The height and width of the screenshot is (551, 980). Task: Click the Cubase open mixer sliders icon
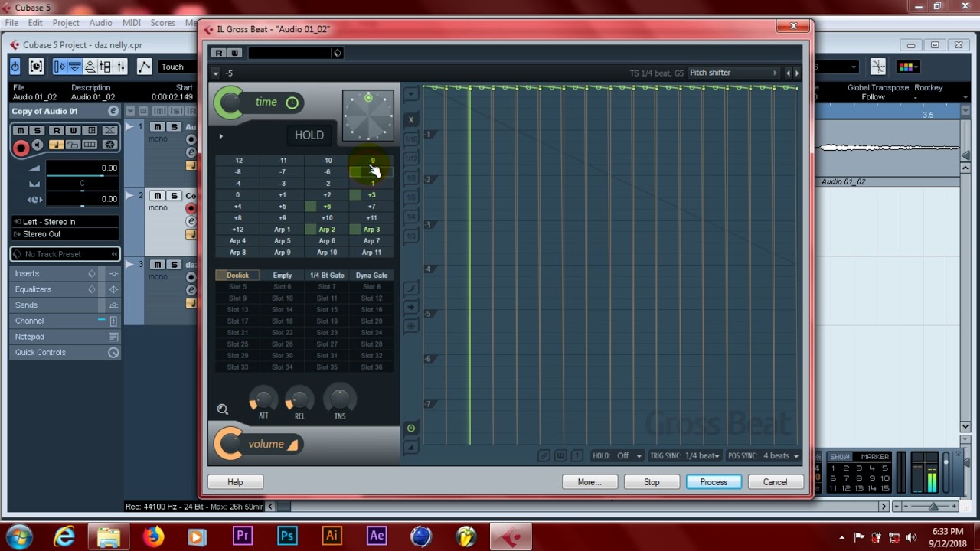(121, 67)
